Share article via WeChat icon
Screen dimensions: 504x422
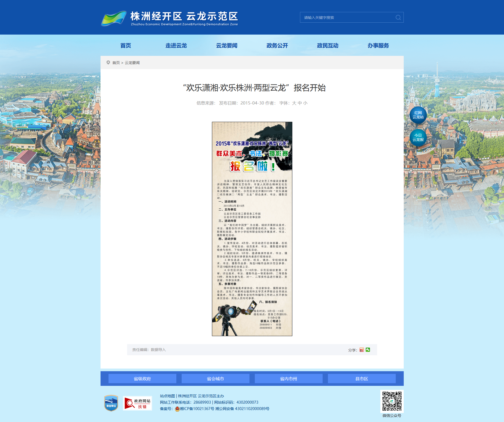pos(368,350)
